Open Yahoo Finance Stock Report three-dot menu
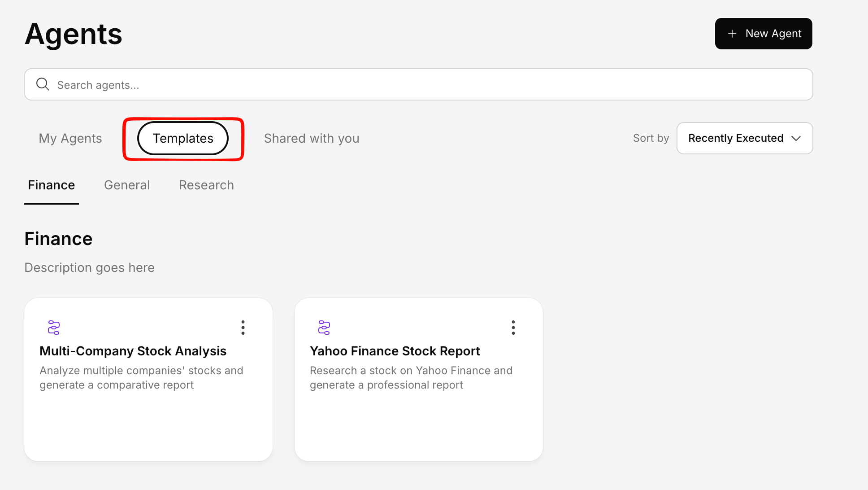868x490 pixels. pyautogui.click(x=513, y=328)
